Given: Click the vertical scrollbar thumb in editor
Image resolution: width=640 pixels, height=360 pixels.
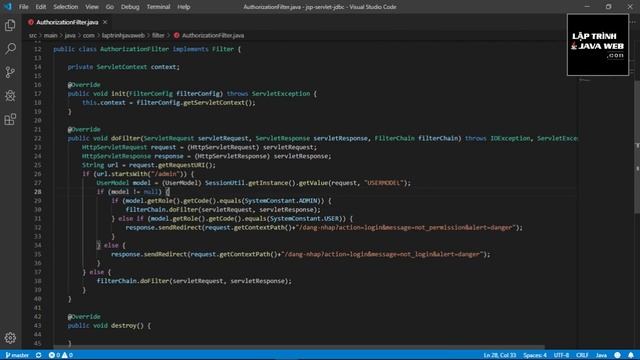Looking at the screenshot, I should pos(637,147).
